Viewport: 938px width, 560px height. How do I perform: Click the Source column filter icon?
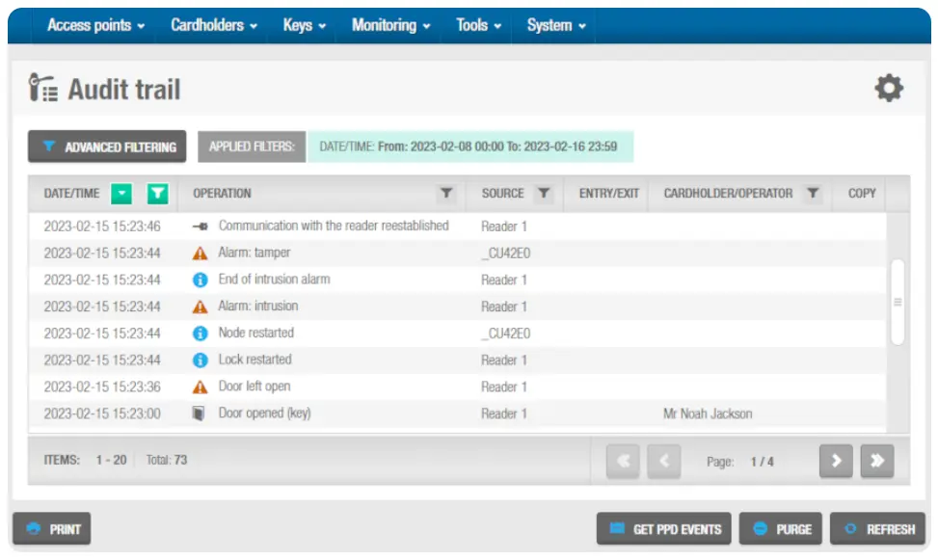pyautogui.click(x=544, y=194)
